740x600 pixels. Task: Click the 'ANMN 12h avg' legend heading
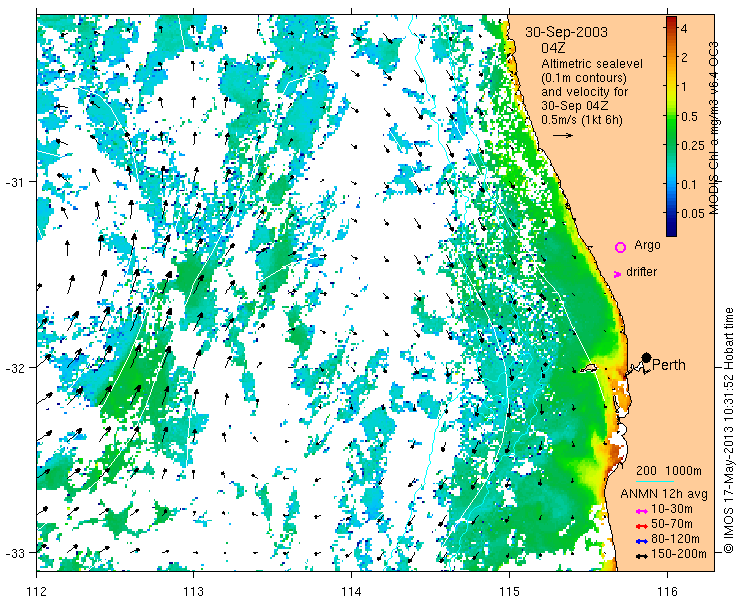click(x=664, y=494)
